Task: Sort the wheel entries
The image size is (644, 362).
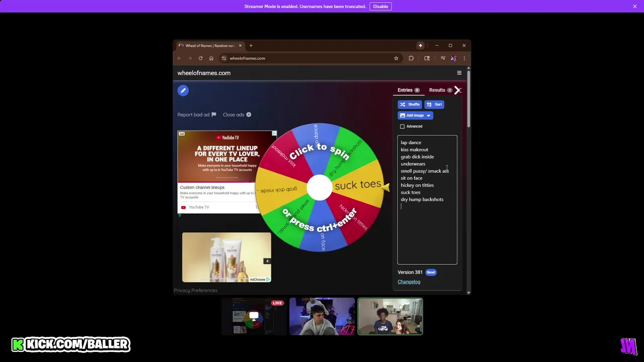Action: [434, 105]
